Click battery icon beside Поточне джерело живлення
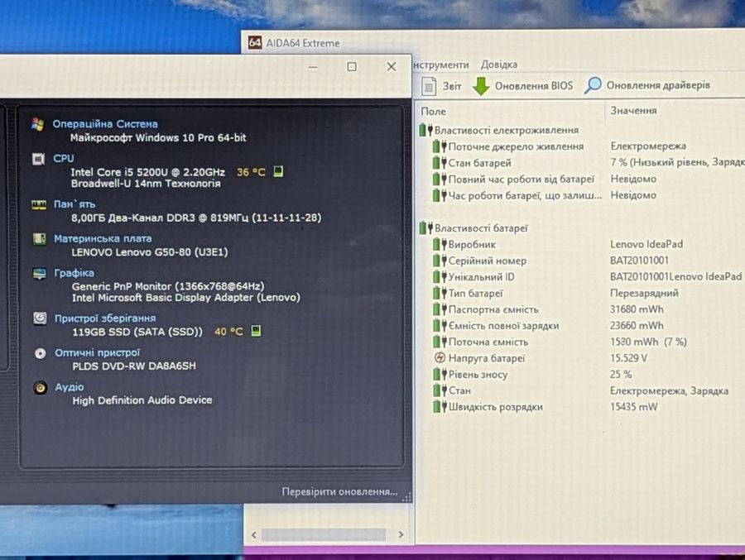 (440, 146)
